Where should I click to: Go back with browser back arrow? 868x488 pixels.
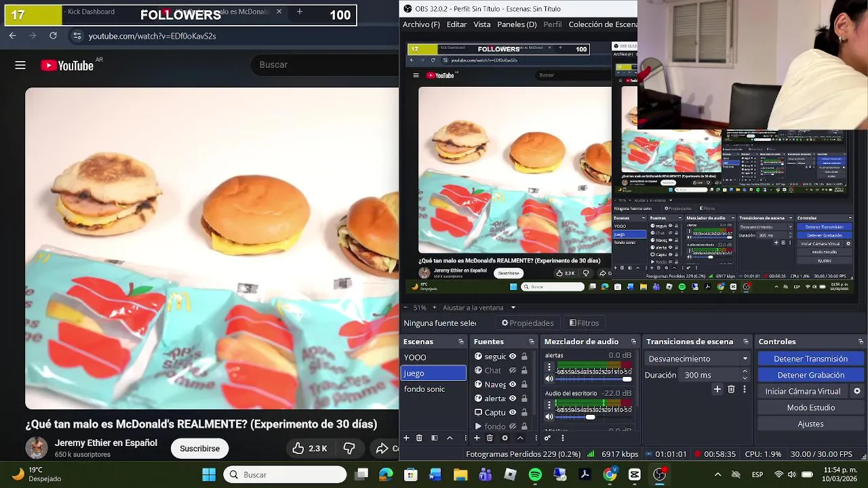click(12, 36)
